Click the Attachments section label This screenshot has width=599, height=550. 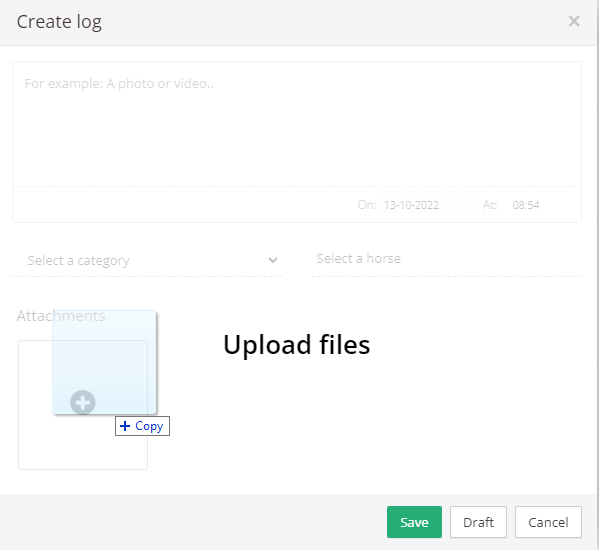(61, 316)
